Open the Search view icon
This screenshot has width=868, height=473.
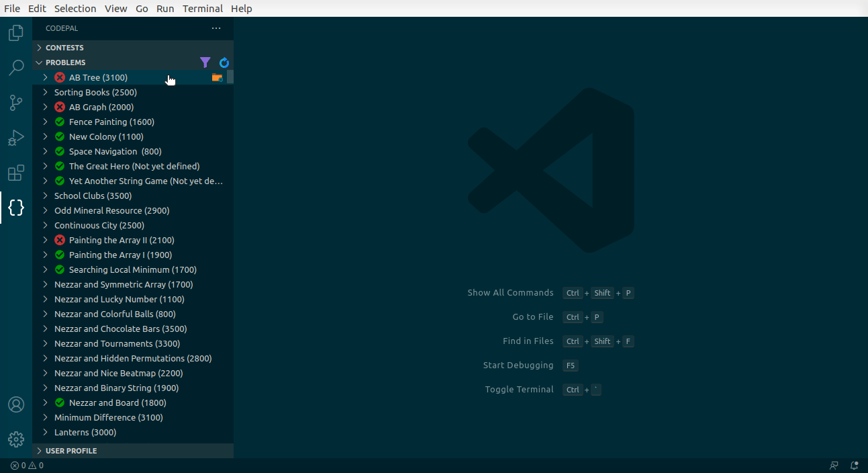[x=16, y=68]
